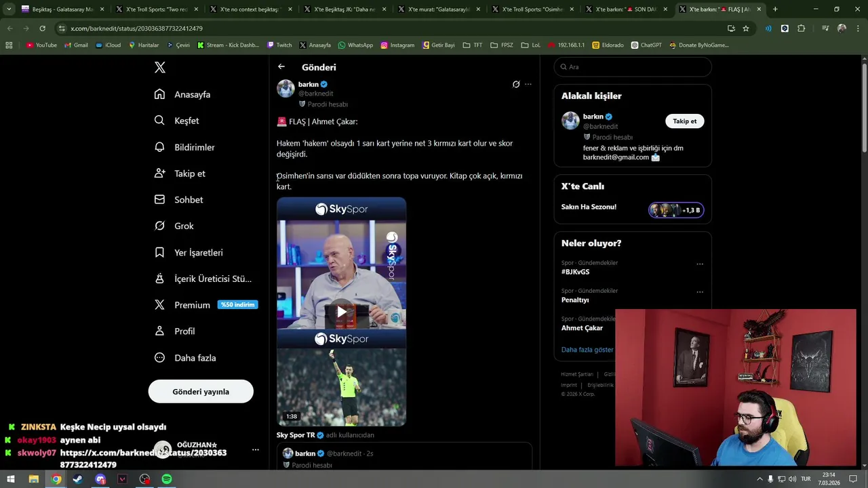Open WhatsApp bookmark

356,45
